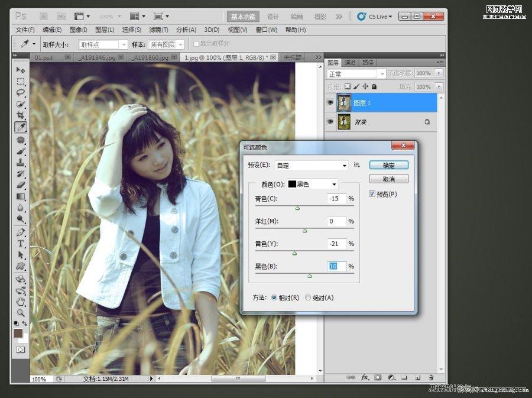
Task: Select the History Brush tool
Action: [21, 174]
